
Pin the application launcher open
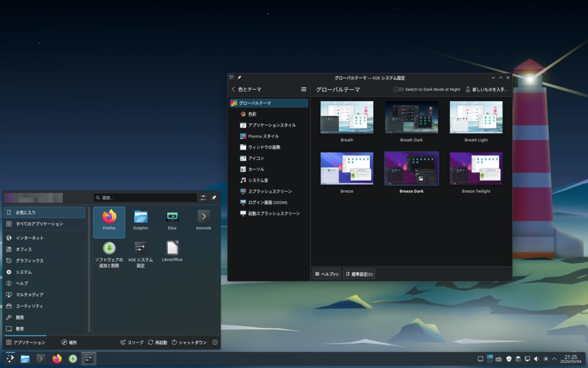pyautogui.click(x=214, y=198)
